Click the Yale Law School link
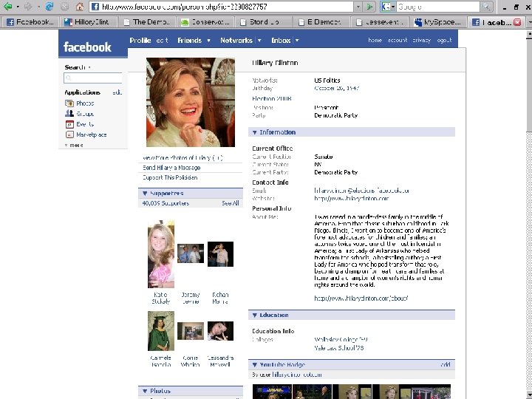This screenshot has width=532, height=399. [339, 348]
